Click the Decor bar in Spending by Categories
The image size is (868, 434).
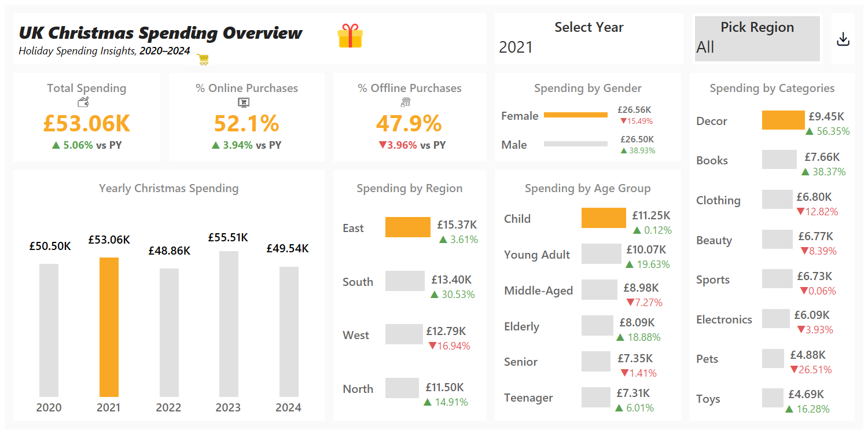[x=782, y=120]
